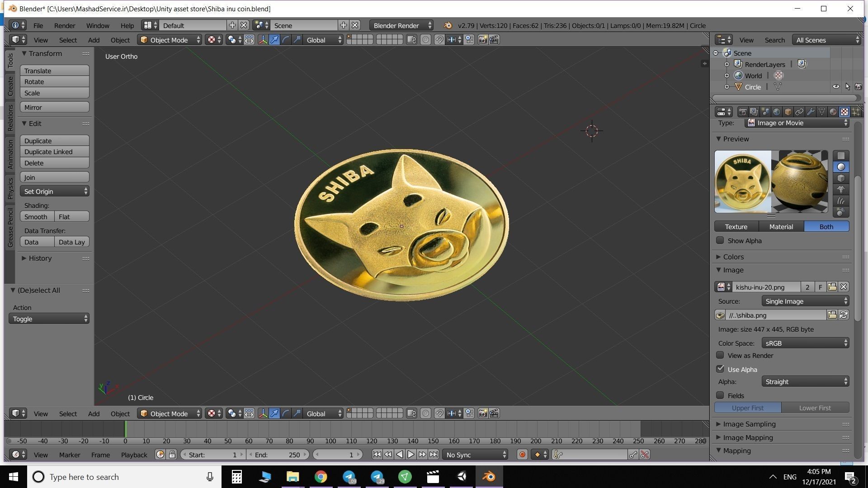
Task: Toggle visibility eye for Circle object
Action: pos(836,87)
